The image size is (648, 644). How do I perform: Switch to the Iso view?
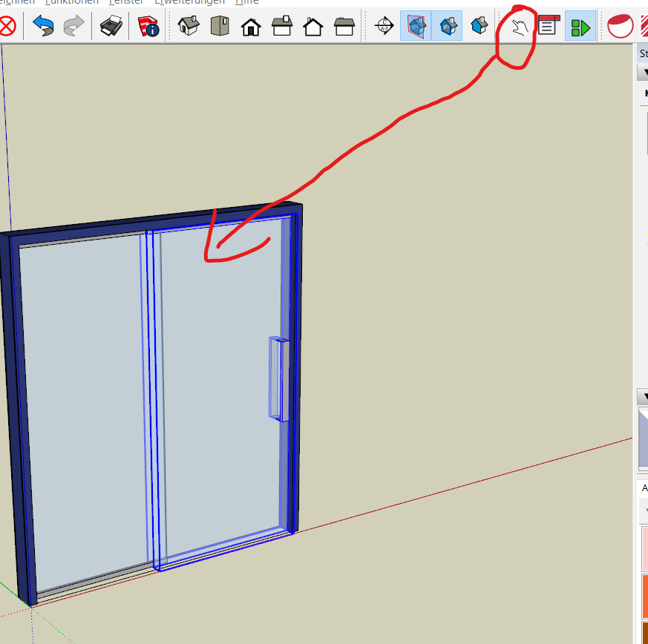[189, 27]
